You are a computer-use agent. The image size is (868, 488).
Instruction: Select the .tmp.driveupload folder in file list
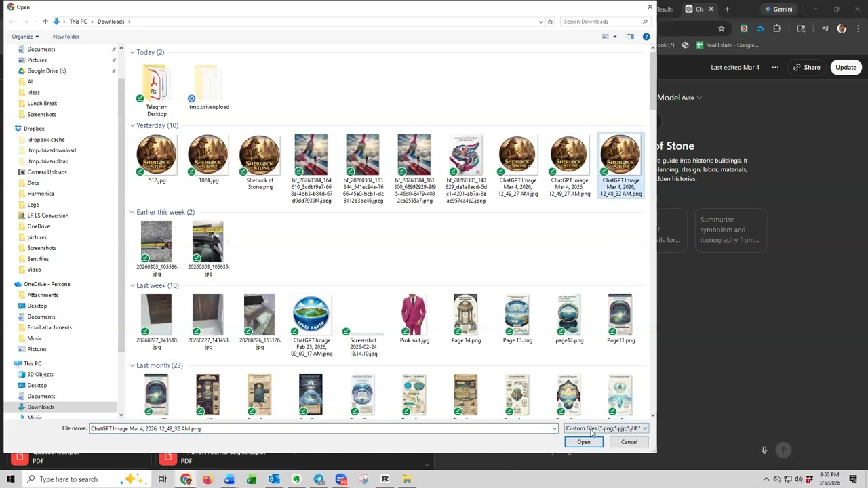click(x=208, y=87)
